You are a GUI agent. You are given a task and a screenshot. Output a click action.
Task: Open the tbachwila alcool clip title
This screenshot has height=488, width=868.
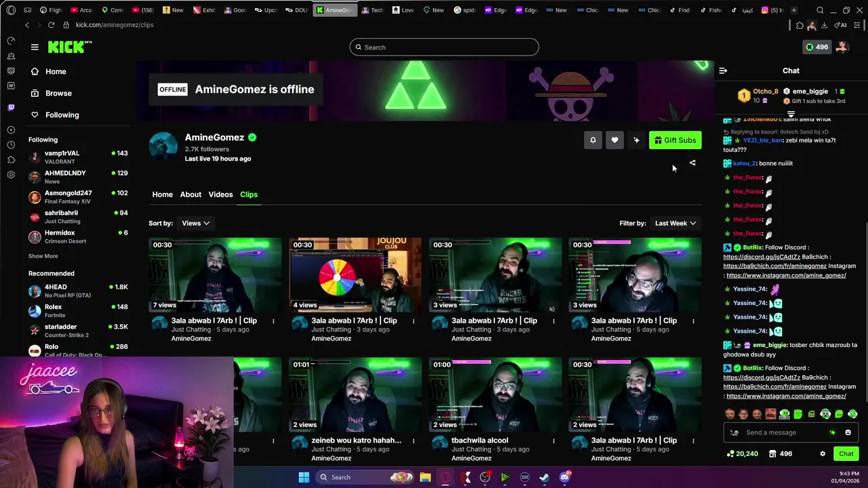[x=479, y=441]
